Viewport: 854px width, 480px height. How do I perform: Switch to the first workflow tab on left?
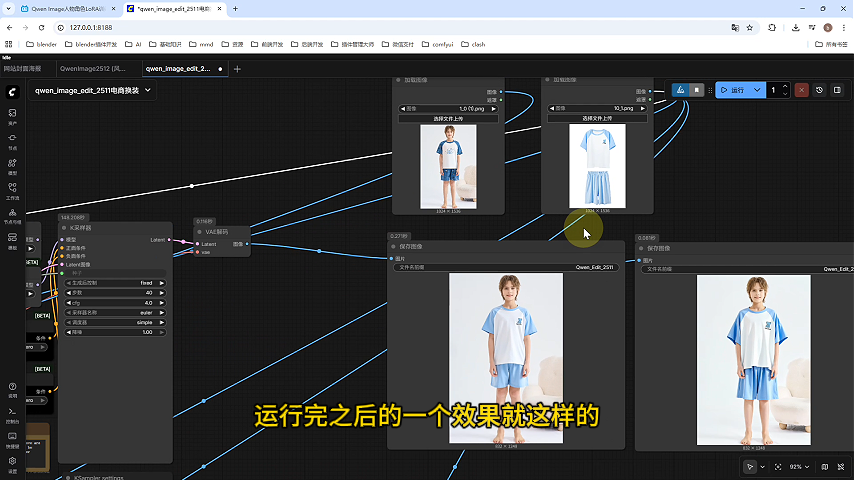22,69
